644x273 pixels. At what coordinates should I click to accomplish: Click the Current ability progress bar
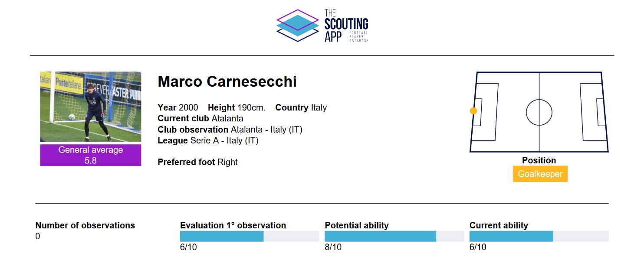click(x=539, y=236)
